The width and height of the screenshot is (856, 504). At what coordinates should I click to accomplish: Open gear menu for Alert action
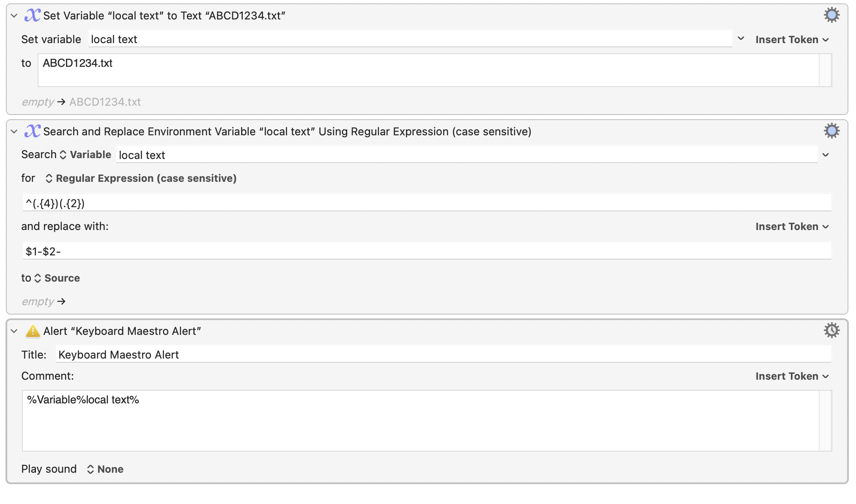click(831, 331)
